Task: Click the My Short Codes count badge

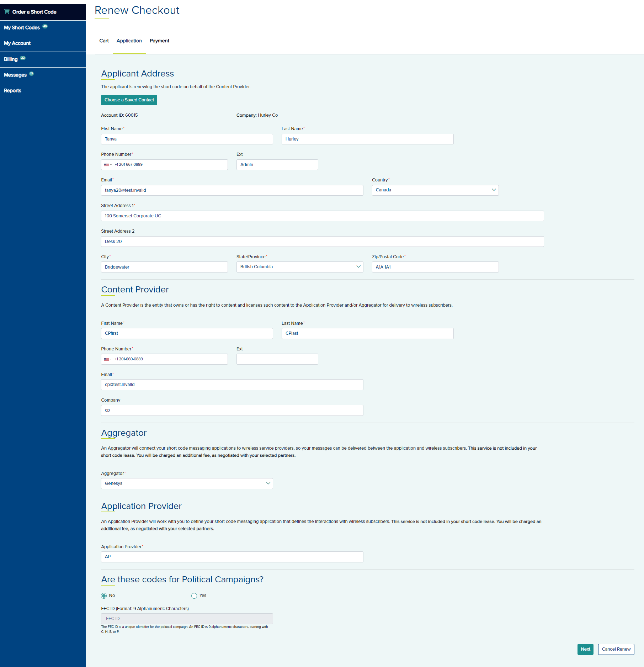Action: [x=45, y=26]
